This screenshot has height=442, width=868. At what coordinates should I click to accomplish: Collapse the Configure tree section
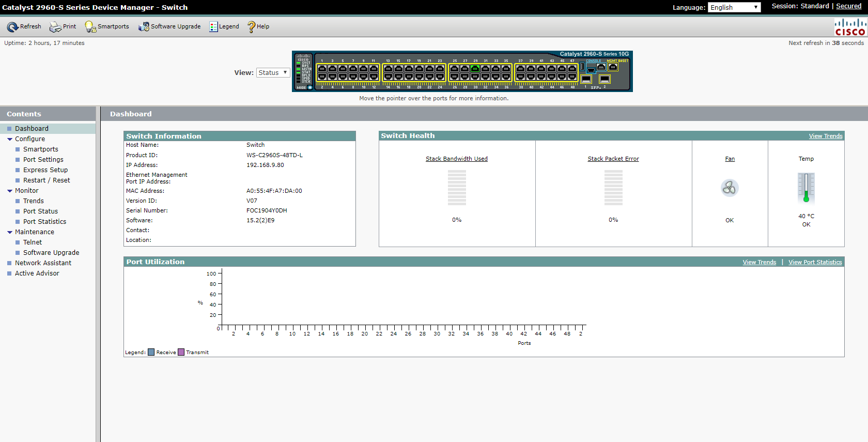10,139
